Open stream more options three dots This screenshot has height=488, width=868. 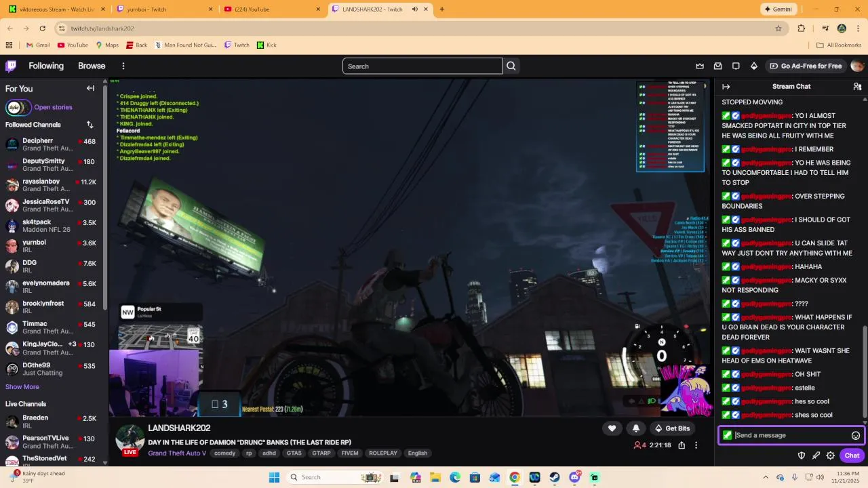696,445
